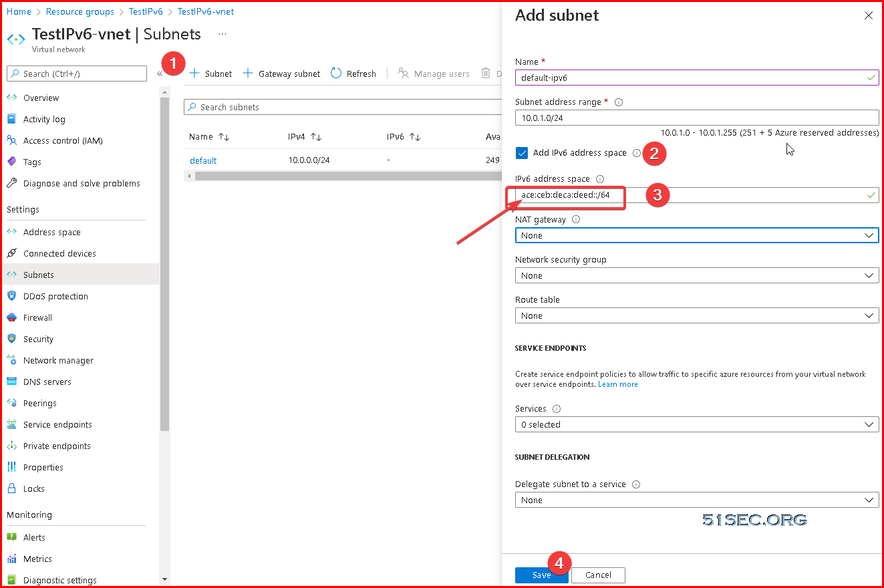Click the Address space sidebar icon

coord(11,232)
